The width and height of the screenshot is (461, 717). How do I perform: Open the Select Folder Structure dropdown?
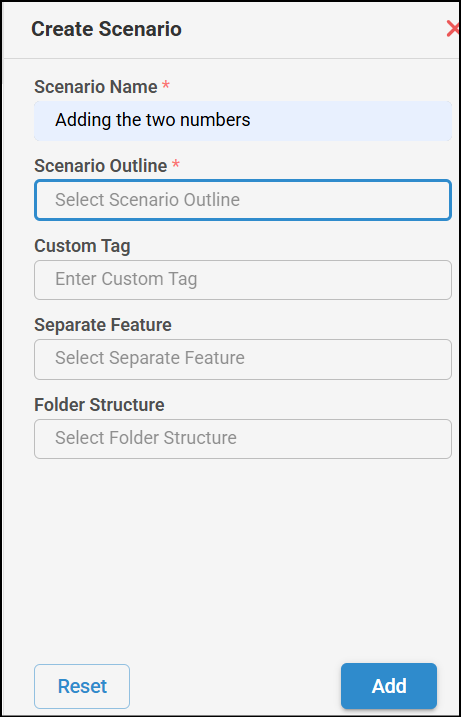click(x=243, y=439)
